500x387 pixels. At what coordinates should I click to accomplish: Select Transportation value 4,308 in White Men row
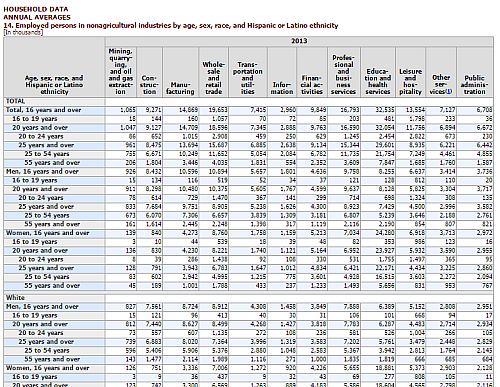pos(258,306)
